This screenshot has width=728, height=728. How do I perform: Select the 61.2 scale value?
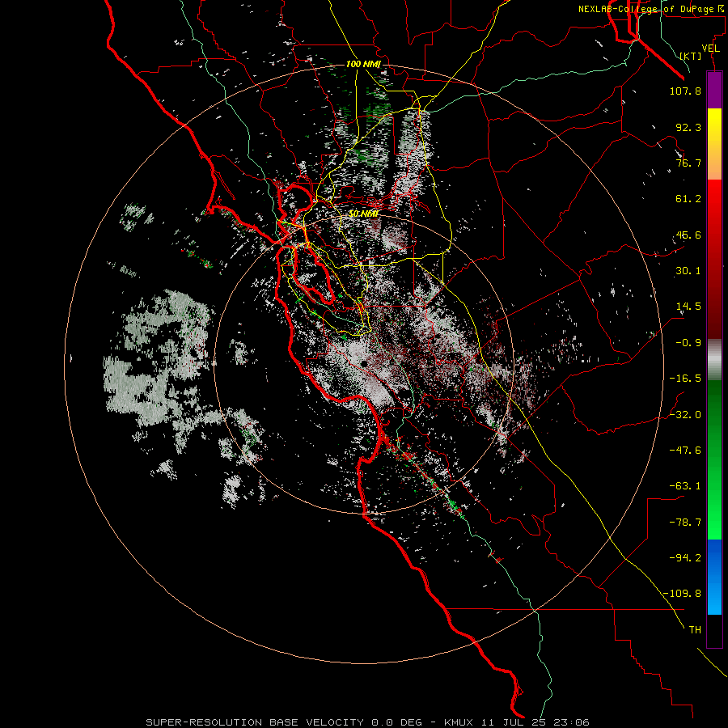[688, 199]
